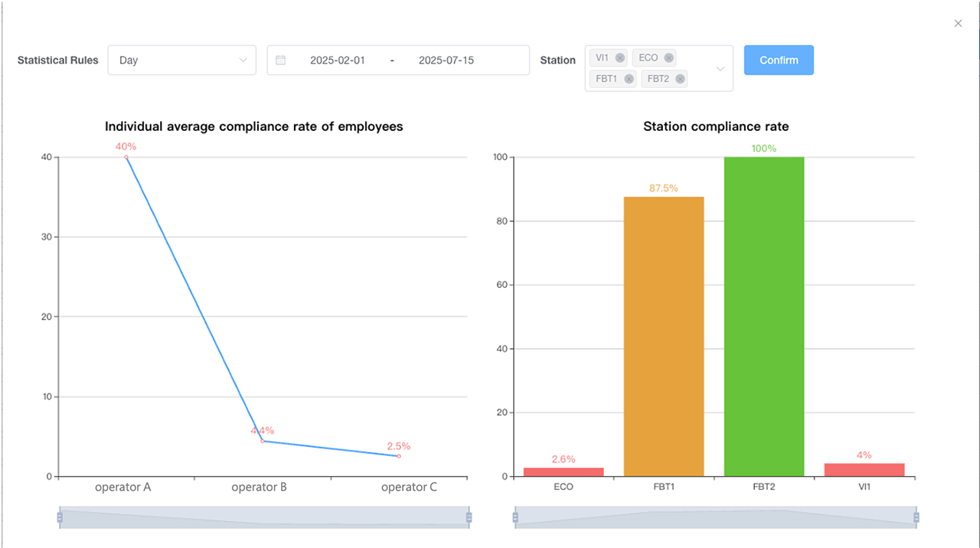Remove the ECO station tag
The height and width of the screenshot is (548, 980).
669,58
